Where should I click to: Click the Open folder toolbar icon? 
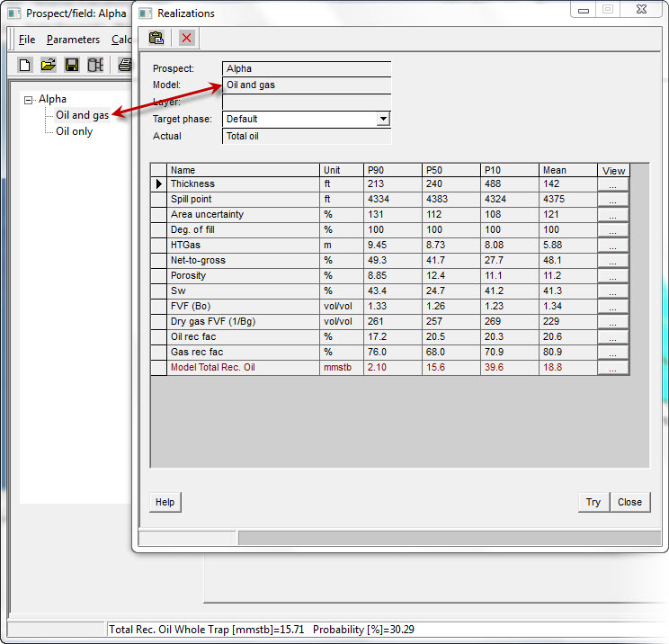49,65
